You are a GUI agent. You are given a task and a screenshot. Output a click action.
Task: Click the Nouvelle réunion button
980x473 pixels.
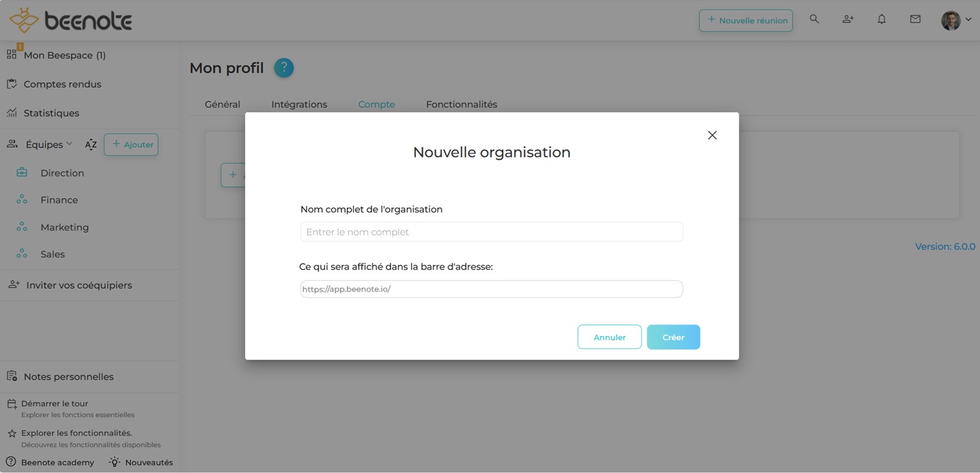click(746, 21)
